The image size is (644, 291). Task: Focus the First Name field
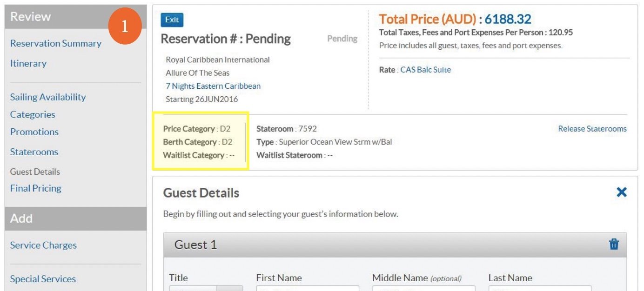tap(308, 288)
